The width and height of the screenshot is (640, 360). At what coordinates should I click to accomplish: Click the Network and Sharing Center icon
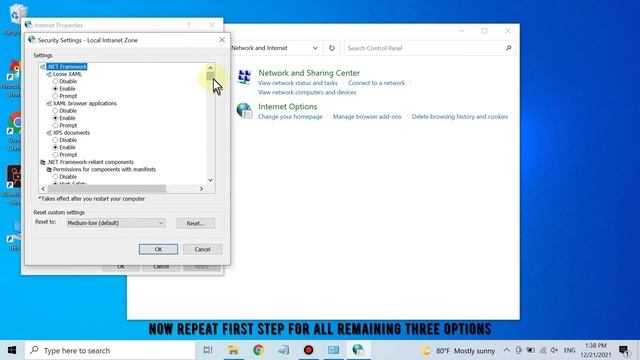(x=244, y=77)
